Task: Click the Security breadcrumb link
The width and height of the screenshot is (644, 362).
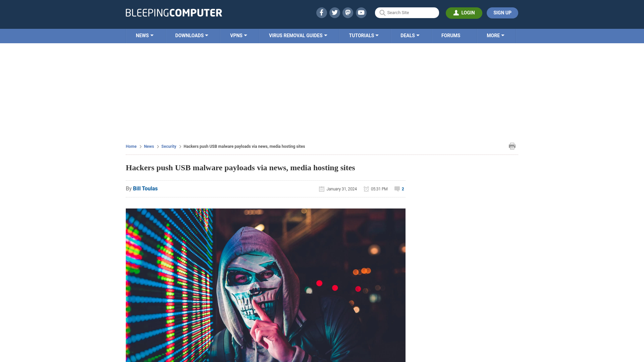Action: click(x=168, y=146)
